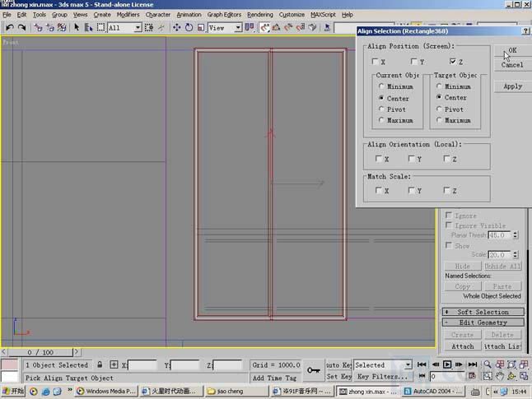Viewport: 532px width, 399px height.
Task: Select Current Object Minimum radio
Action: [381, 86]
